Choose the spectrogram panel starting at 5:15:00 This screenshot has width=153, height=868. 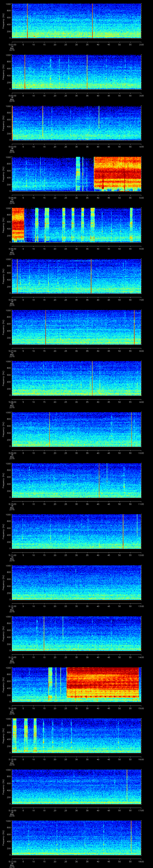point(76,736)
